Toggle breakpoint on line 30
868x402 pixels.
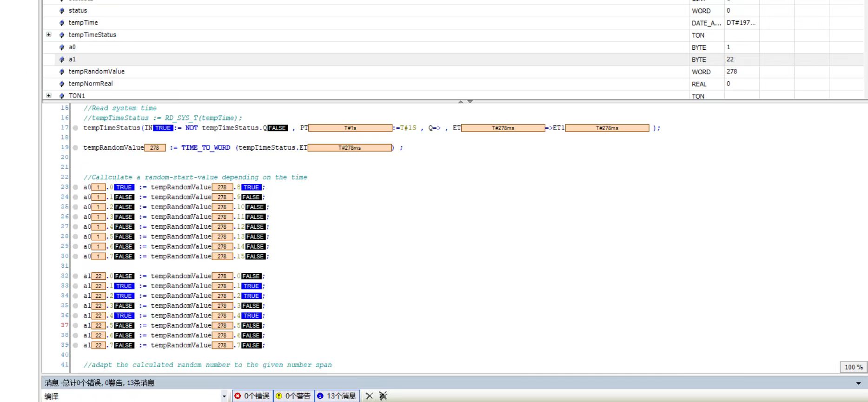75,257
